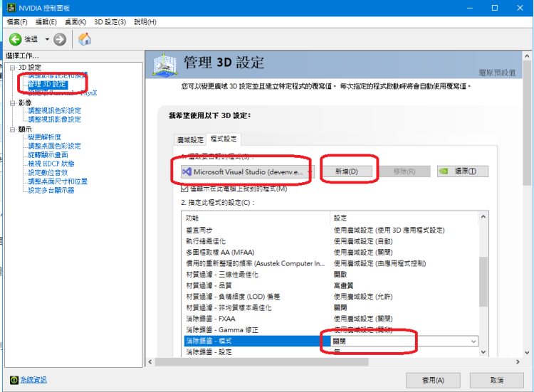The image size is (534, 392).
Task: Select the 執行緒最佳化 row
Action: (x=330, y=241)
